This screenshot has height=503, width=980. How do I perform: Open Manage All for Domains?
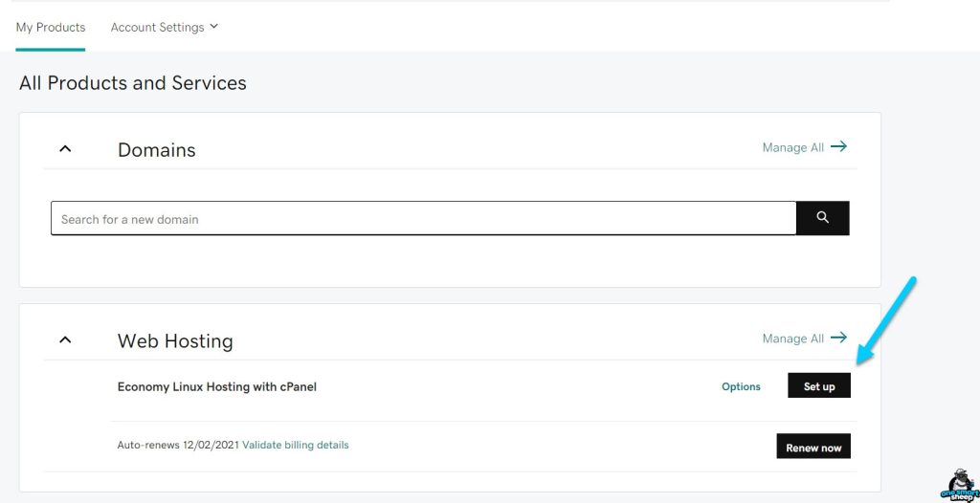792,147
